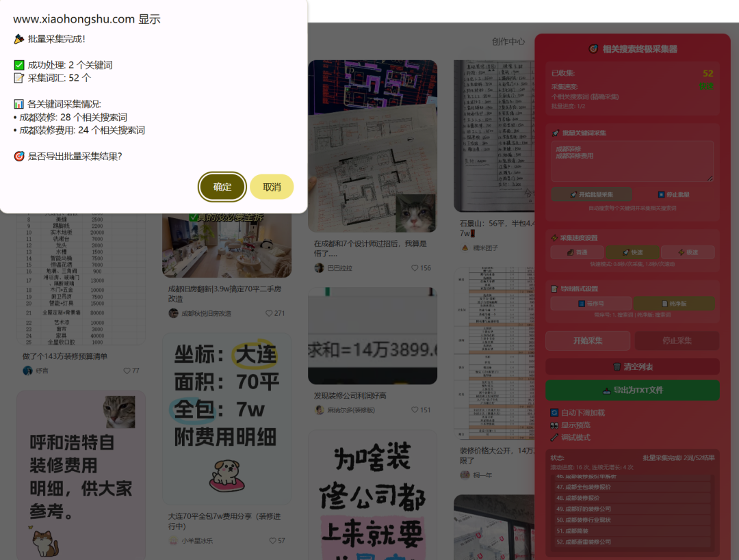739x560 pixels.
Task: Click the batch keywords textarea
Action: click(632, 161)
